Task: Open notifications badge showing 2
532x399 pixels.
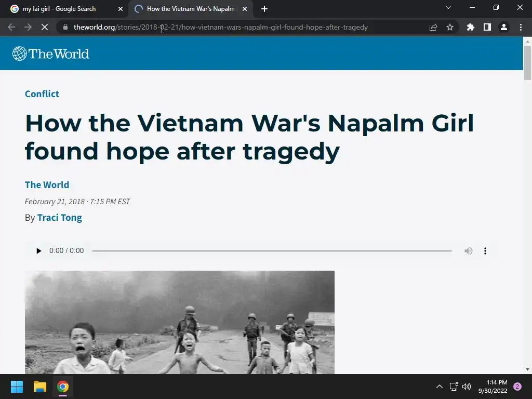Action: click(x=517, y=387)
